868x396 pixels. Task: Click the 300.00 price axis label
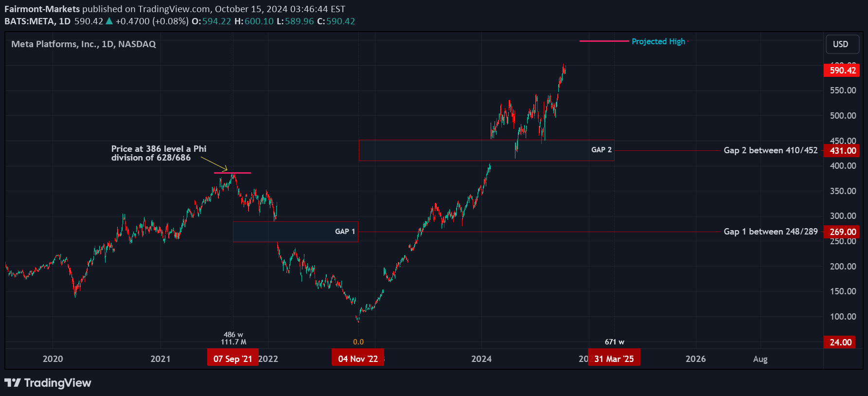pyautogui.click(x=843, y=216)
